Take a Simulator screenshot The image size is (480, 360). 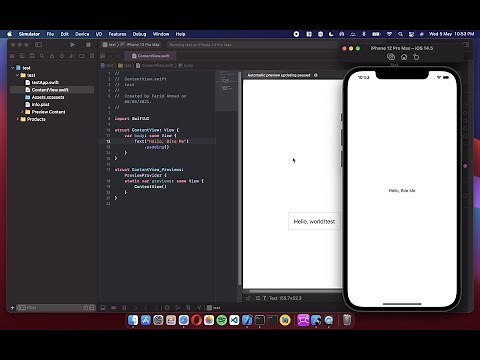click(391, 57)
